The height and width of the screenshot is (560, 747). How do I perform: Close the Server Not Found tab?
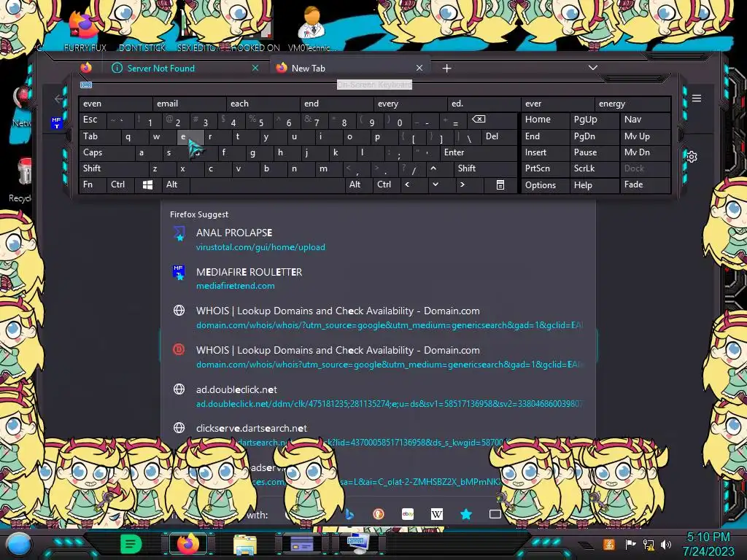(x=255, y=68)
